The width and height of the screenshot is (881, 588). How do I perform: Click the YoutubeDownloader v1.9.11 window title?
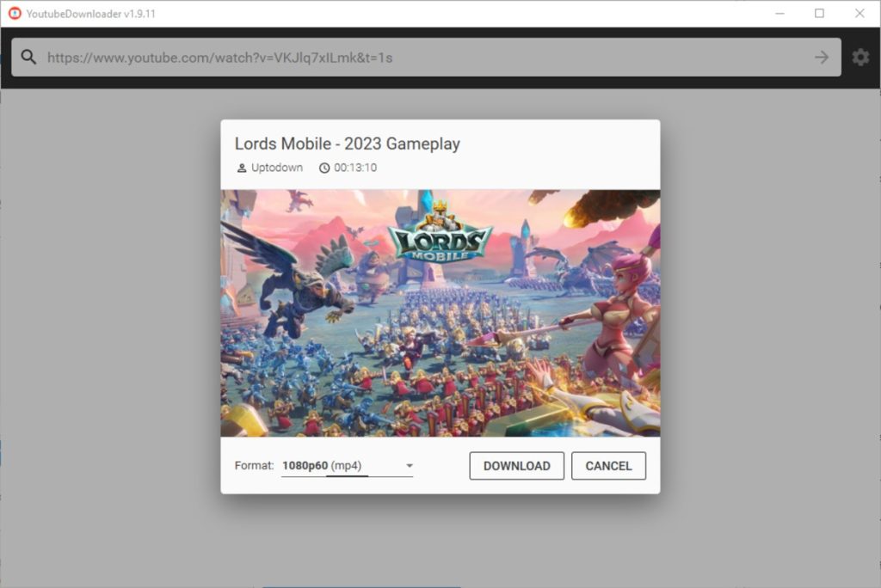coord(91,14)
